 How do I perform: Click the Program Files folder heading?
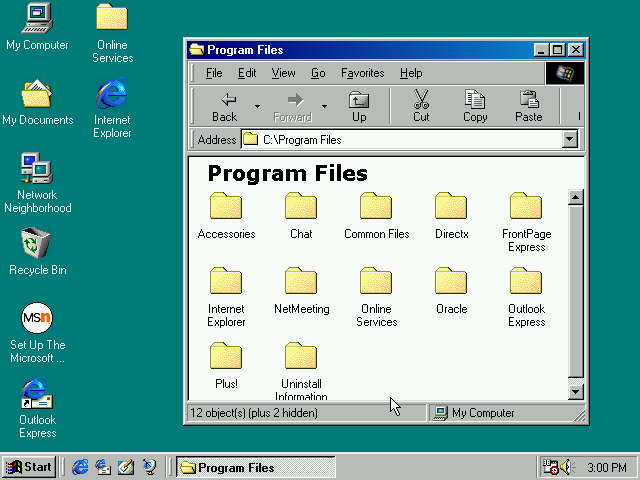288,173
